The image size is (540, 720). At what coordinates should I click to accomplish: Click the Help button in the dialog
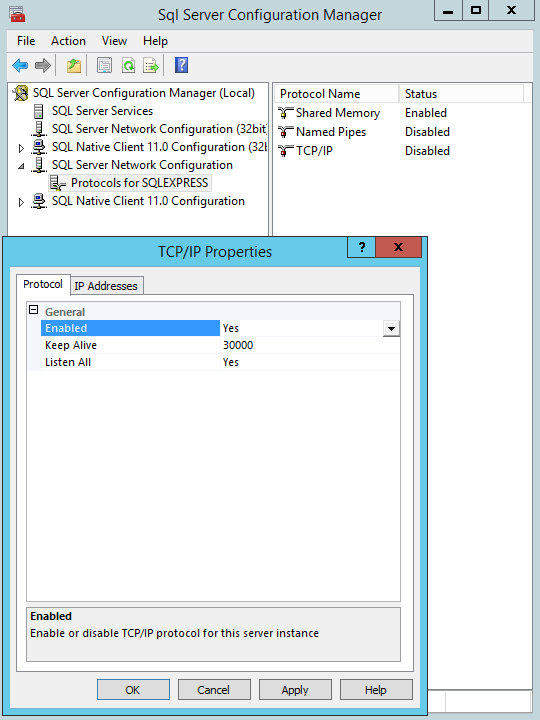click(x=376, y=690)
